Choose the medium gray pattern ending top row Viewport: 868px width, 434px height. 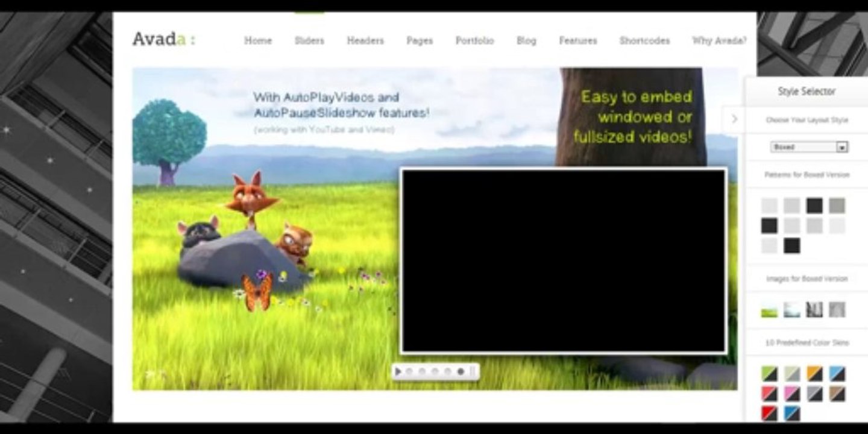(x=837, y=206)
